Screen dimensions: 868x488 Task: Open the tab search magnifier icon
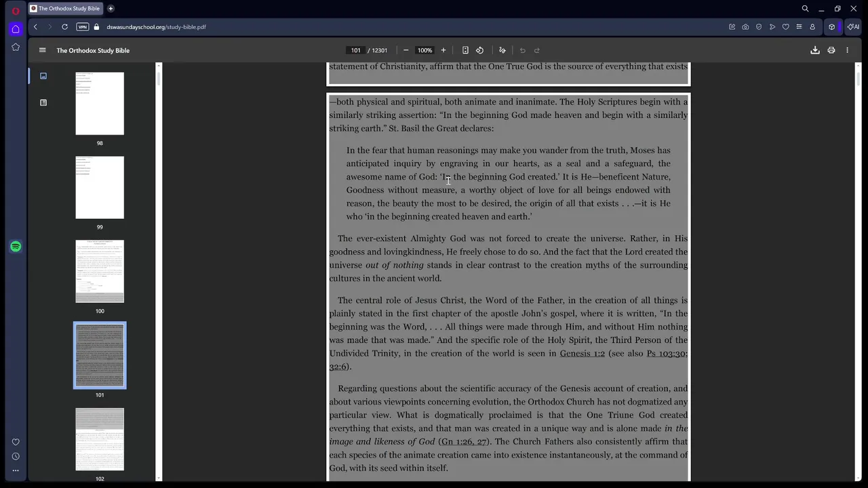click(x=805, y=9)
